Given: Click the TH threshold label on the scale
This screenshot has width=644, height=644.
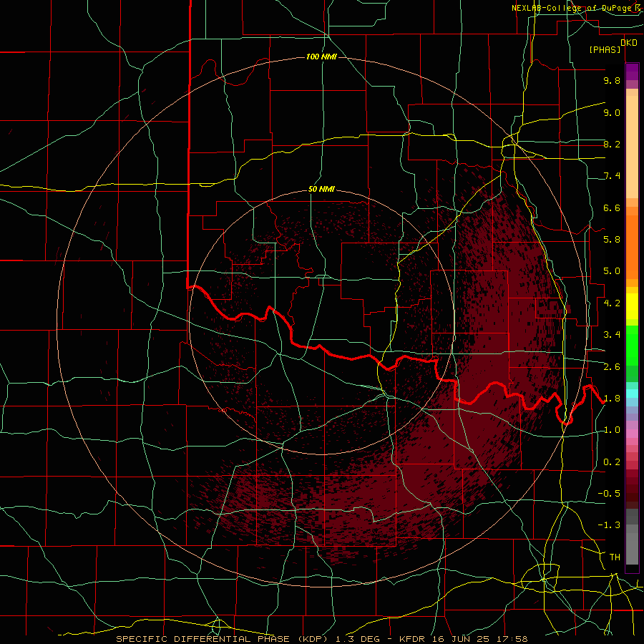Looking at the screenshot, I should coord(615,557).
